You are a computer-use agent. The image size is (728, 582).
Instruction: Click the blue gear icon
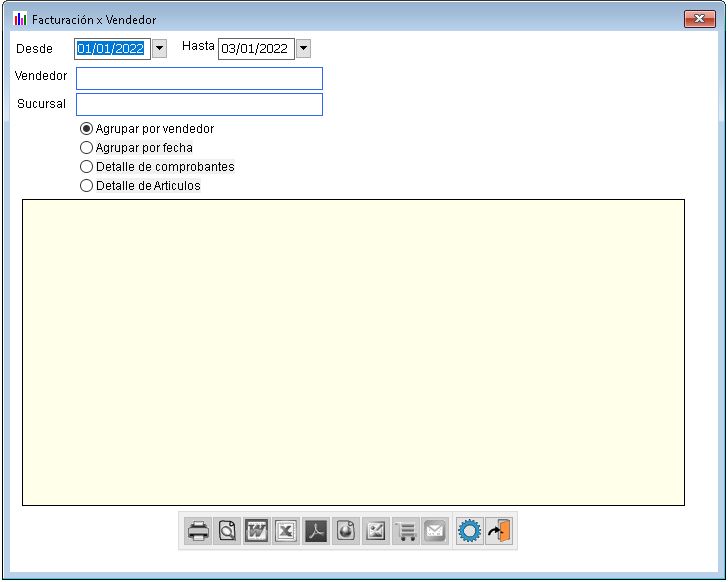[469, 531]
